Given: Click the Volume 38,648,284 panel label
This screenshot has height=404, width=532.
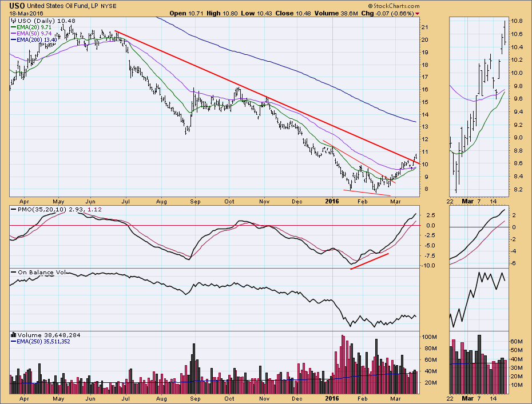Looking at the screenshot, I should (49, 335).
